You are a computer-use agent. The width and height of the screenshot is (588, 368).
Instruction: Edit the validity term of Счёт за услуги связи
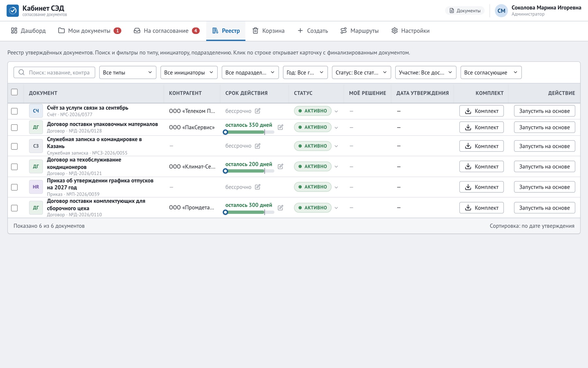tap(258, 111)
